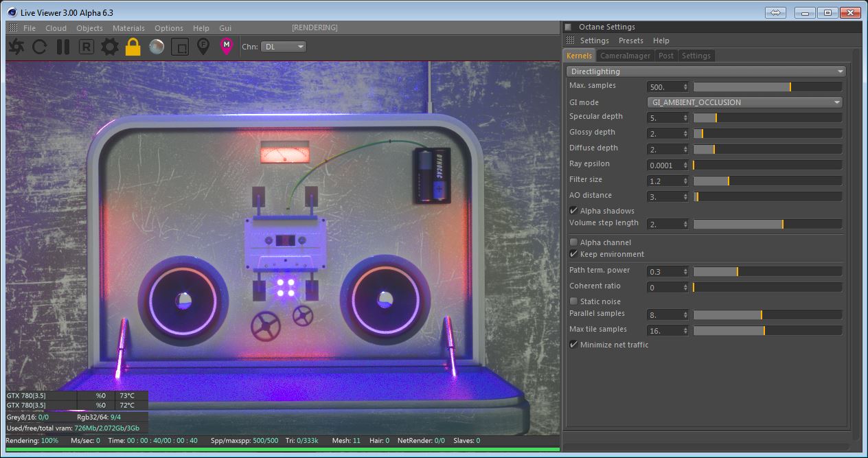The image size is (868, 458).
Task: Open the Live Viewer Help menu
Action: click(201, 28)
